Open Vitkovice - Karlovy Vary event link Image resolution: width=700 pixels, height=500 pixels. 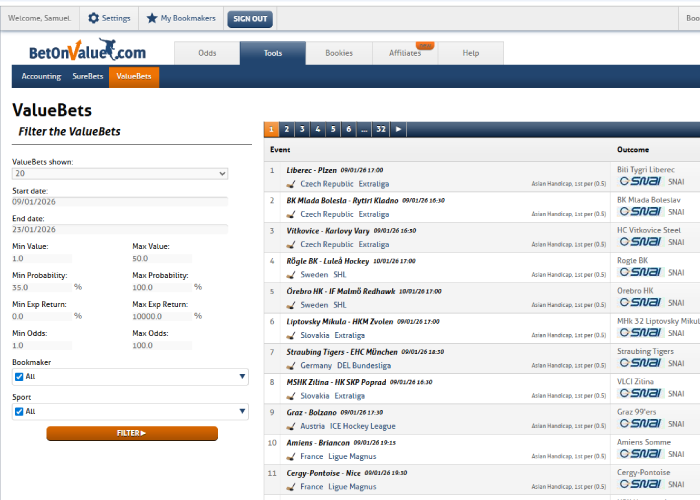click(328, 231)
